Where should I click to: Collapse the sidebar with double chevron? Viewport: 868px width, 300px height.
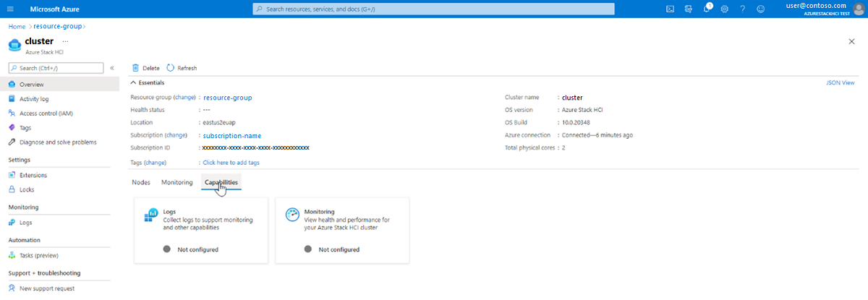[112, 68]
